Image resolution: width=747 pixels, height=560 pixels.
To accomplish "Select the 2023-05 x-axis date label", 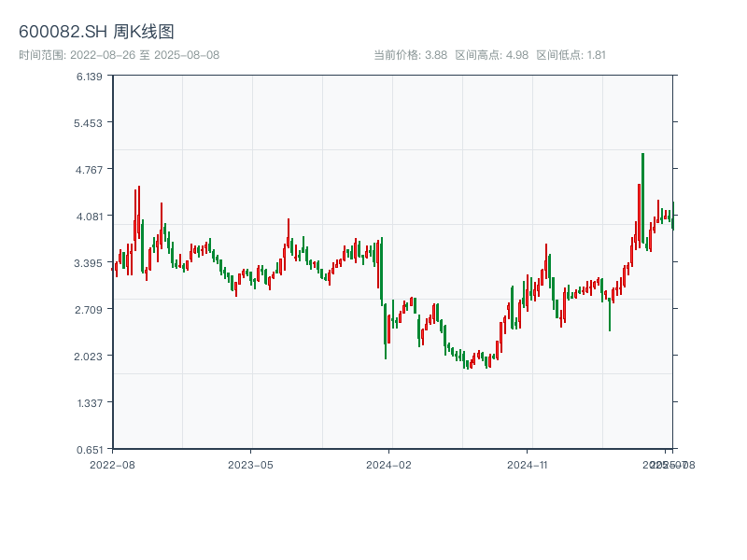I will [x=250, y=464].
